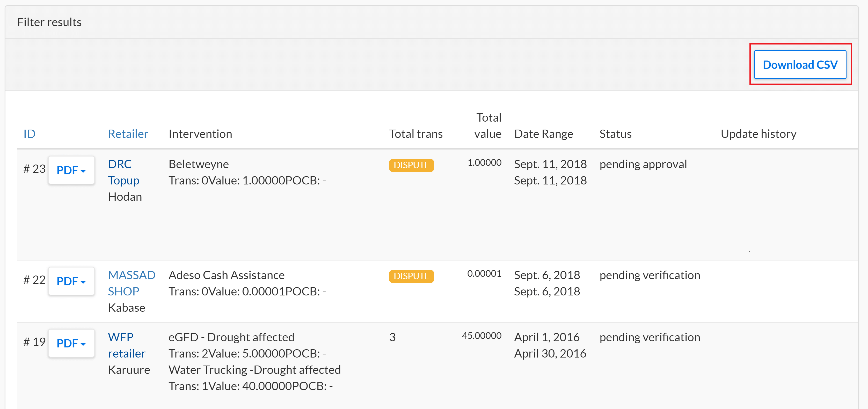The image size is (868, 409).
Task: Select the Hodan location text
Action: click(x=125, y=197)
